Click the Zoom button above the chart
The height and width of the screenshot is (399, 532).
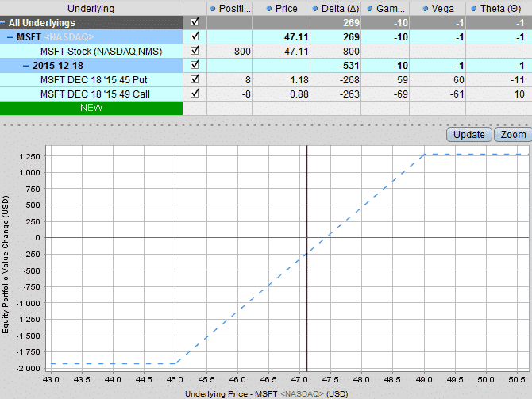(513, 135)
